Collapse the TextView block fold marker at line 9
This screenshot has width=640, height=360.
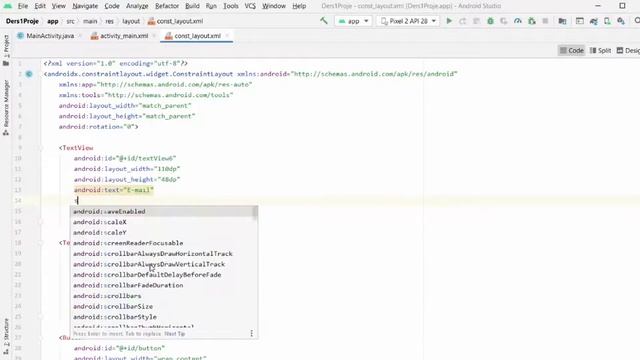pyautogui.click(x=41, y=148)
